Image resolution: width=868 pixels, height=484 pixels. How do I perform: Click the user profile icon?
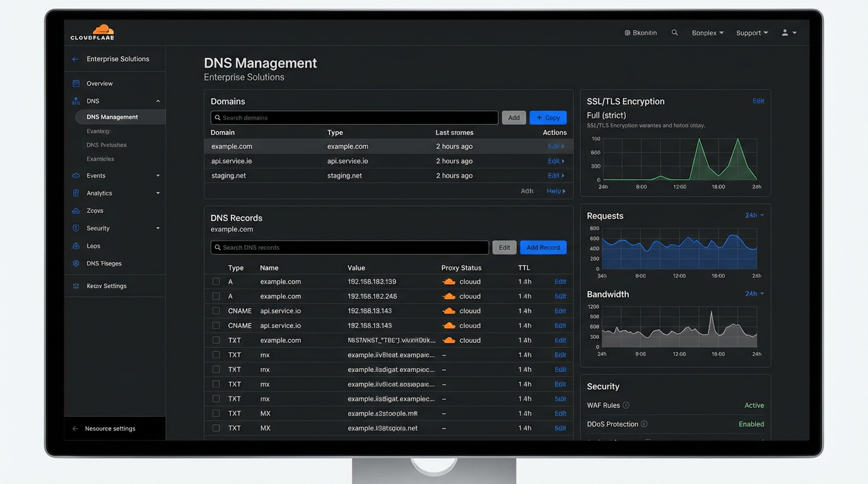(785, 32)
